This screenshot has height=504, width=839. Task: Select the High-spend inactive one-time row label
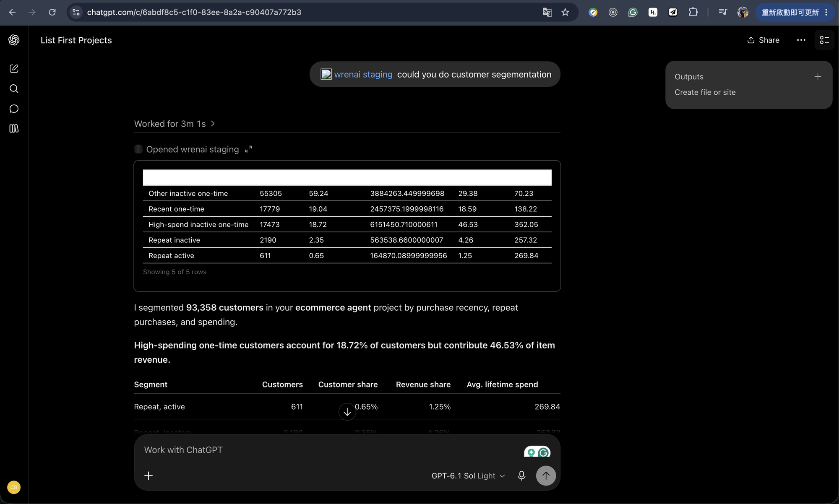(198, 224)
